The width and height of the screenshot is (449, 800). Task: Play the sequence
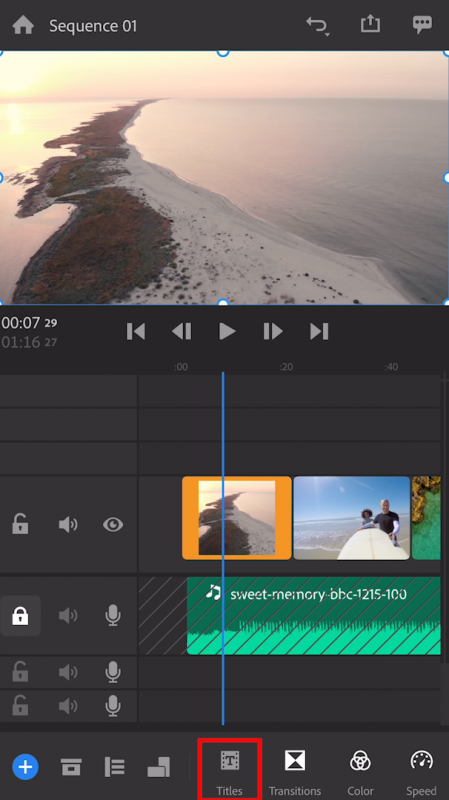coord(227,332)
